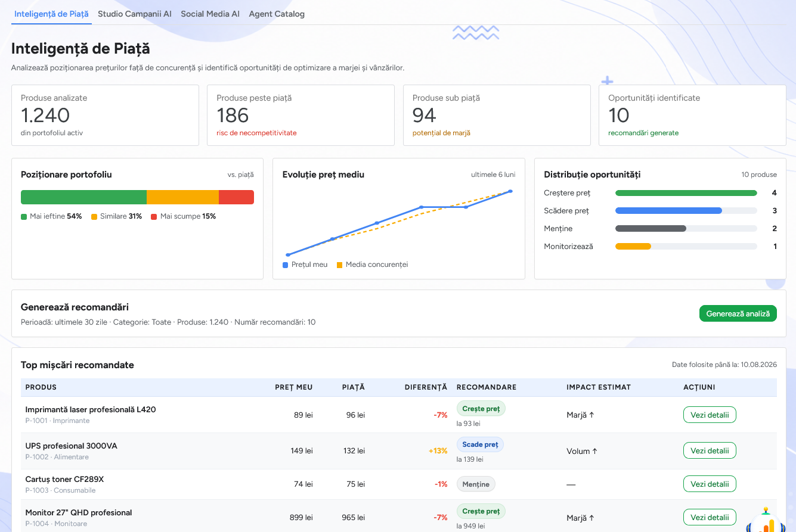
Task: Select the blue Prețul meu legend marker
Action: [x=286, y=265]
